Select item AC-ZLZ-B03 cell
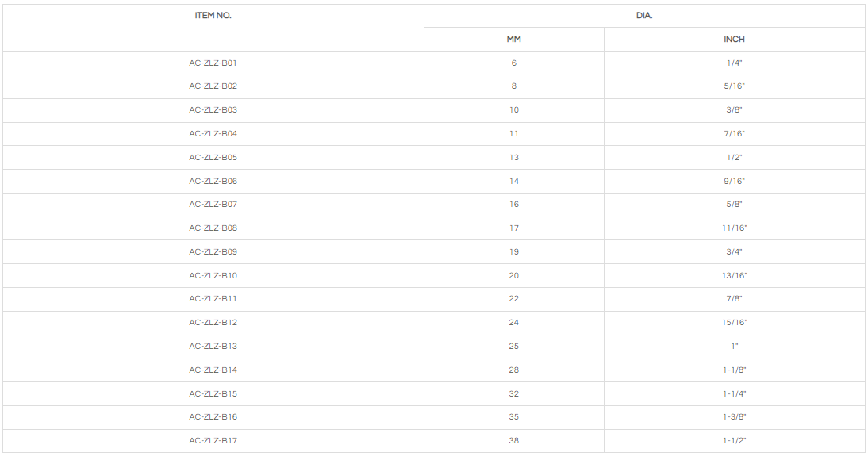This screenshot has width=868, height=456. pyautogui.click(x=213, y=110)
